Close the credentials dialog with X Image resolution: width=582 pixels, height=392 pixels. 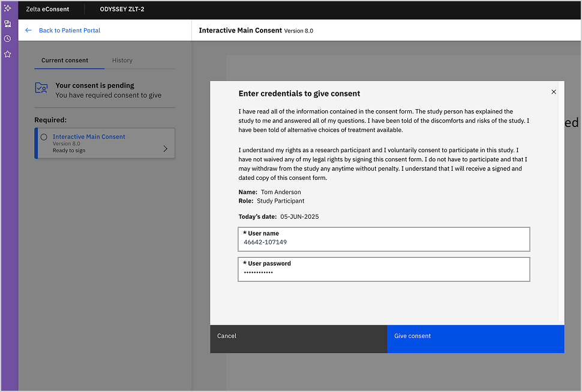[553, 92]
